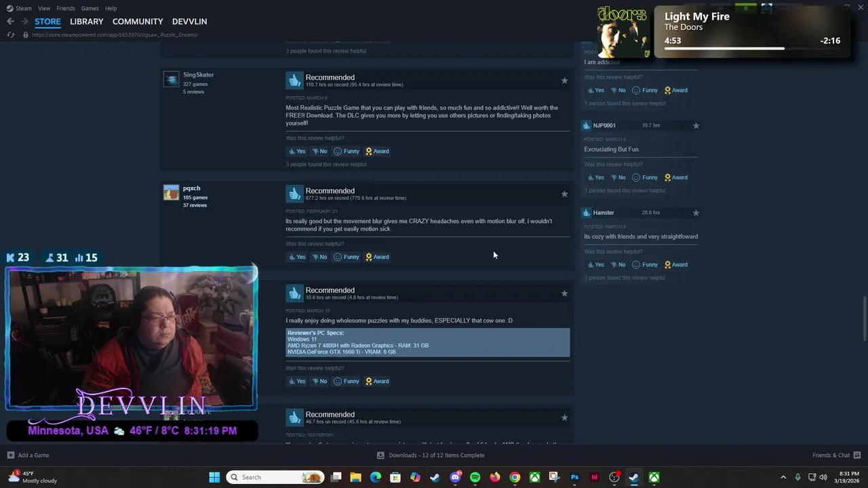
Task: Click the page's vertical scrollbar thumb
Action: pos(864,319)
